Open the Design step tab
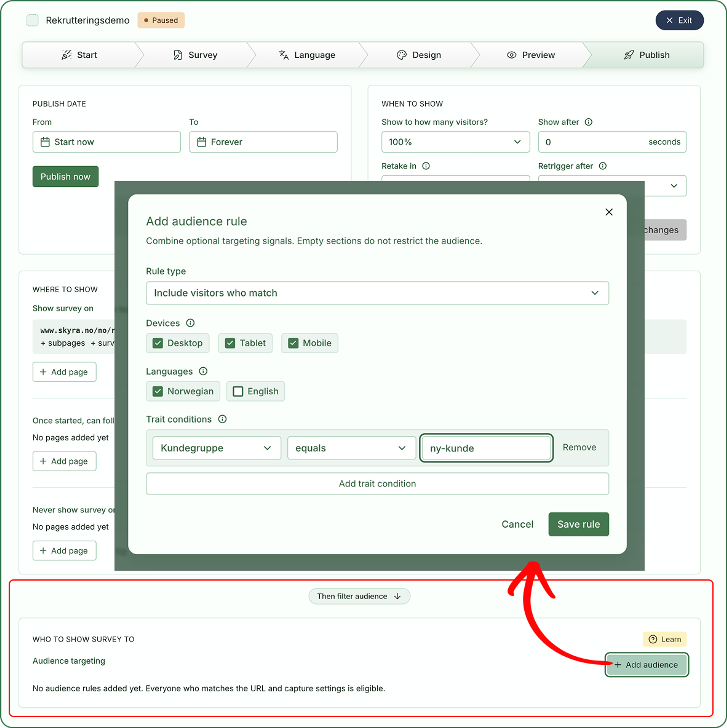This screenshot has height=728, width=727. click(x=419, y=55)
